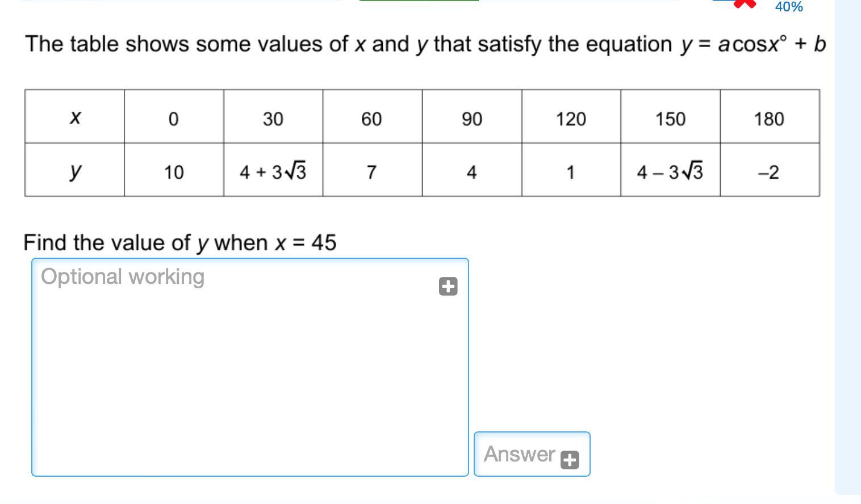861x504 pixels.
Task: Click the red cross mark icon
Action: pyautogui.click(x=745, y=4)
